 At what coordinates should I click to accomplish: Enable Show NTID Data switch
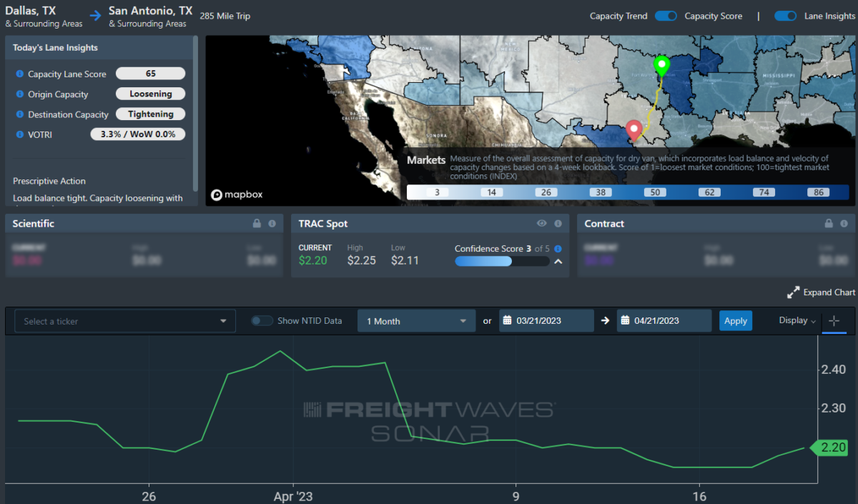click(262, 321)
